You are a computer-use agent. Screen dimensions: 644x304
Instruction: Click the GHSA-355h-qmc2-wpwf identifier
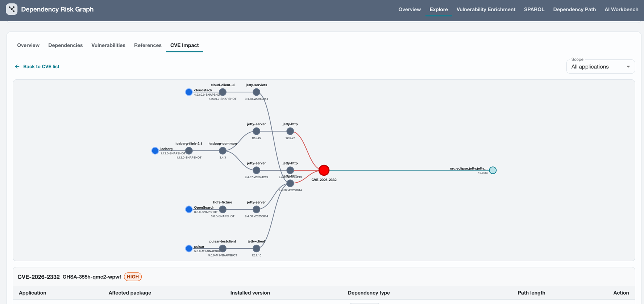(x=92, y=277)
